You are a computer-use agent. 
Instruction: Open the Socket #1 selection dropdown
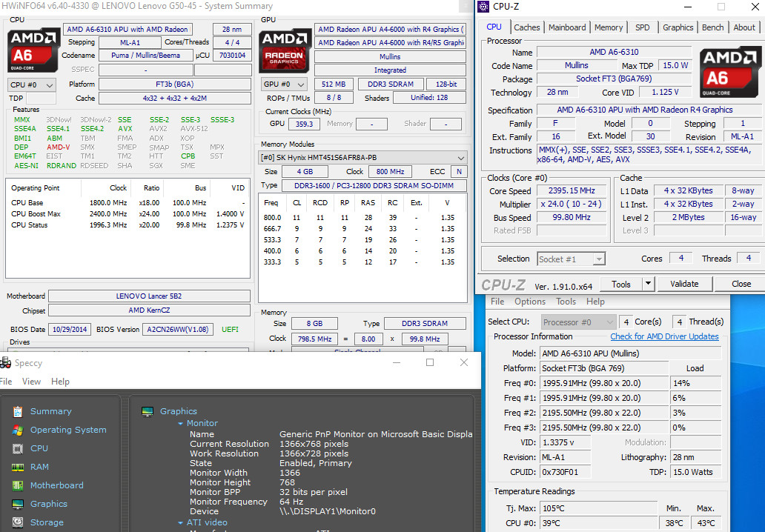click(x=572, y=259)
